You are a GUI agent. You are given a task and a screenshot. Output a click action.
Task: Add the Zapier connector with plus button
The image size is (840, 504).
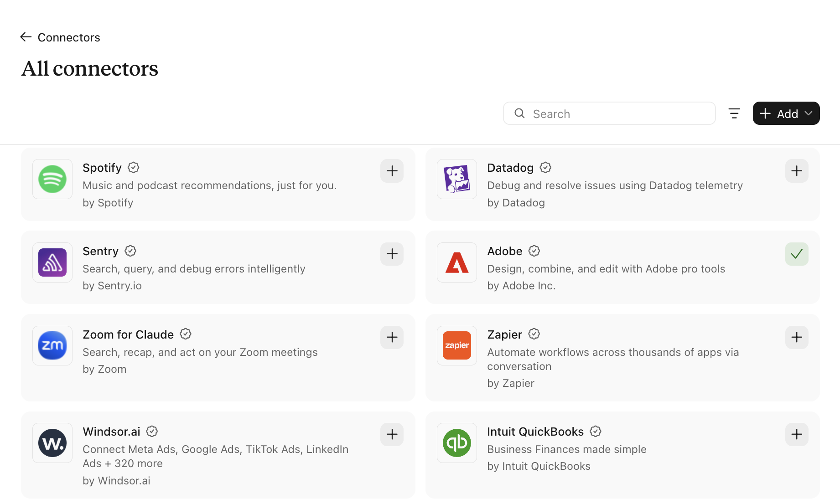click(797, 337)
